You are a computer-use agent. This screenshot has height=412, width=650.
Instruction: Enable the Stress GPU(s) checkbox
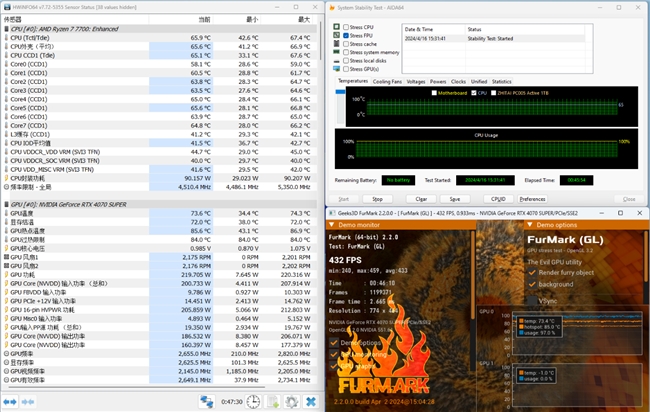[346, 69]
